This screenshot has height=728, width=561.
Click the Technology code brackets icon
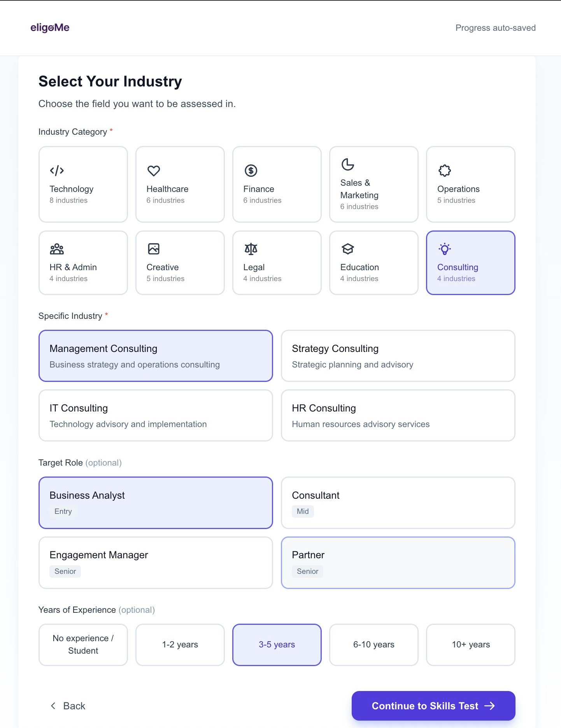tap(57, 171)
